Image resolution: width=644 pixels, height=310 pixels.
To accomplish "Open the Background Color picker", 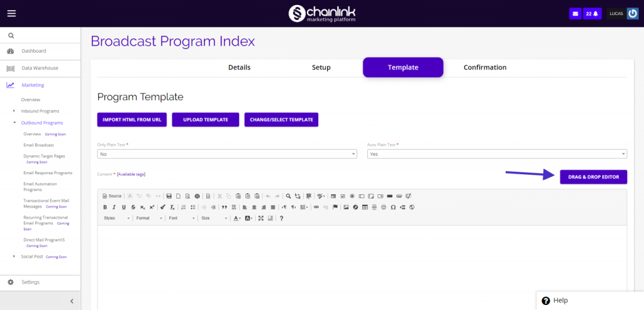I will coord(248,218).
